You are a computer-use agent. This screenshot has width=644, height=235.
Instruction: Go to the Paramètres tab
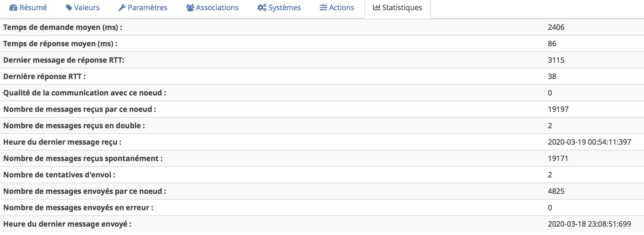143,8
